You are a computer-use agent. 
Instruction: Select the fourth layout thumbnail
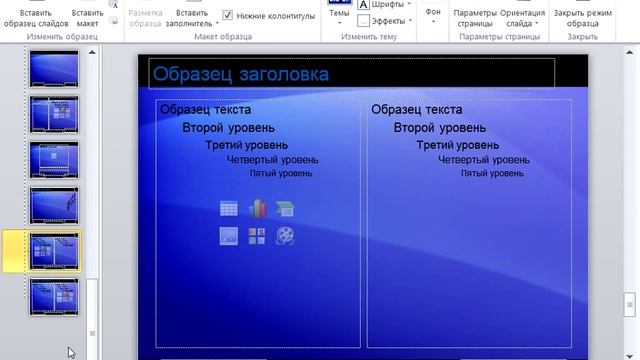[x=54, y=206]
